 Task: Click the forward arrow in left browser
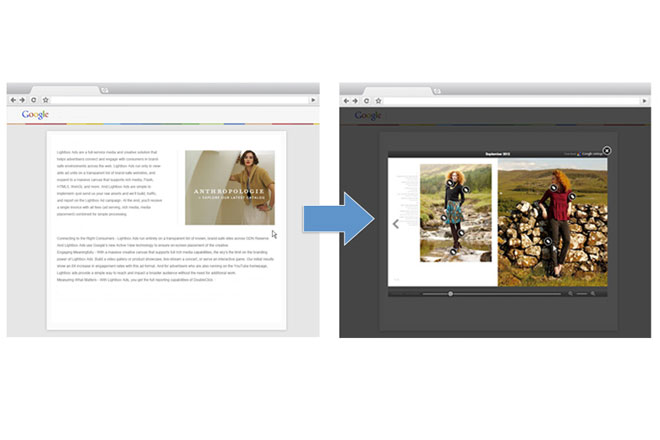click(22, 100)
